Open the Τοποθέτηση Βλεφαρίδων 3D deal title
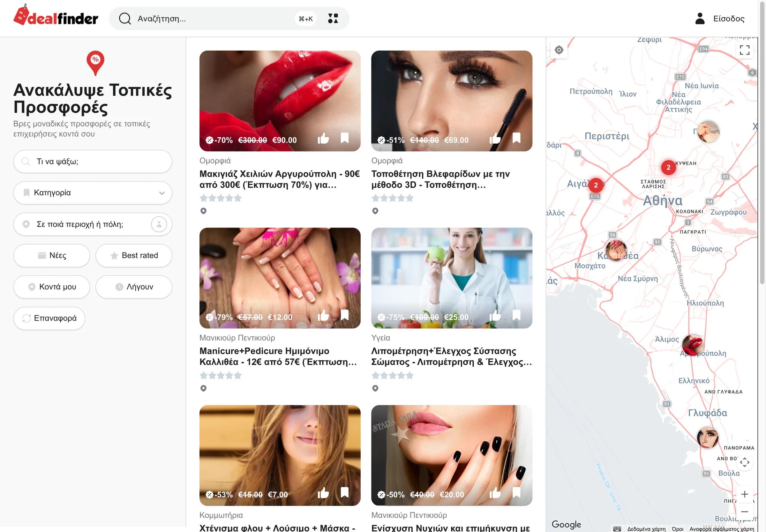The width and height of the screenshot is (766, 532). [441, 179]
